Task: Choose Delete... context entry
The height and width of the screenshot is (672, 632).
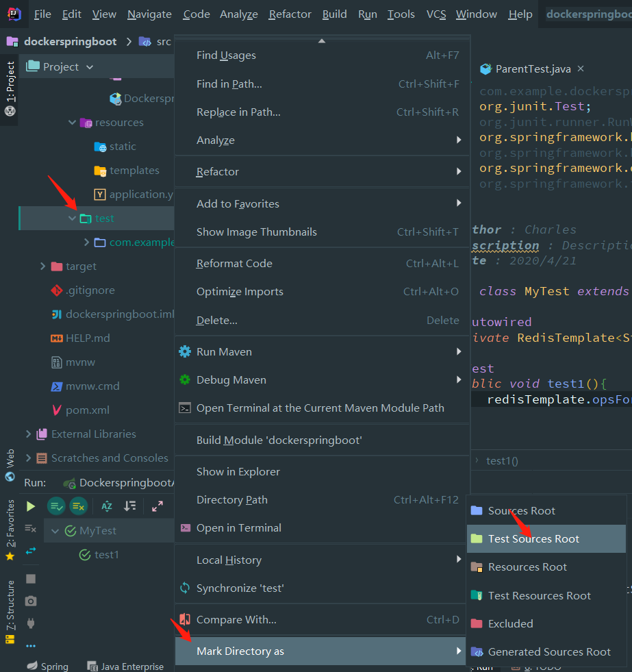Action: coord(323,320)
